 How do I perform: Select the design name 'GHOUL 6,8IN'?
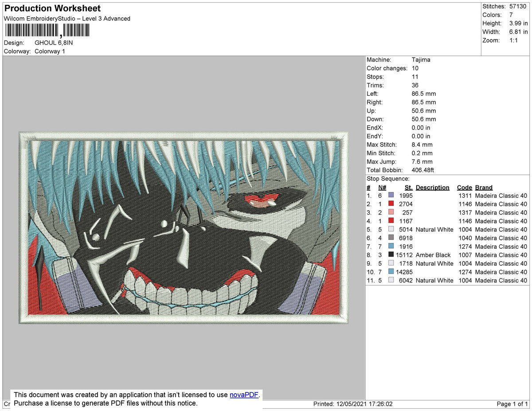coord(54,43)
